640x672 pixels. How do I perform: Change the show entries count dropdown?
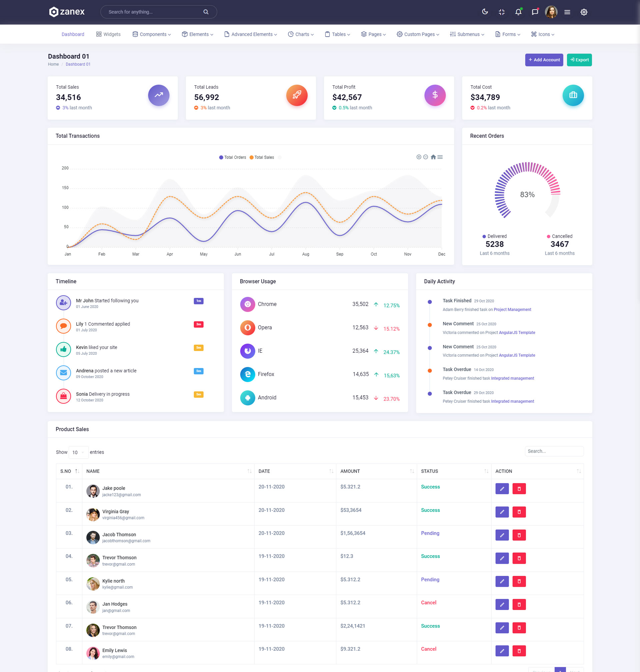(x=78, y=452)
